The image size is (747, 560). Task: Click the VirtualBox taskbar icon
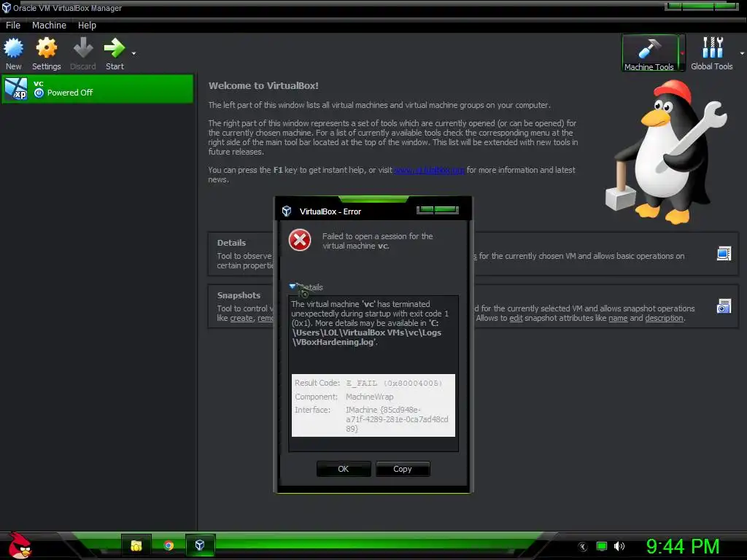(x=200, y=545)
